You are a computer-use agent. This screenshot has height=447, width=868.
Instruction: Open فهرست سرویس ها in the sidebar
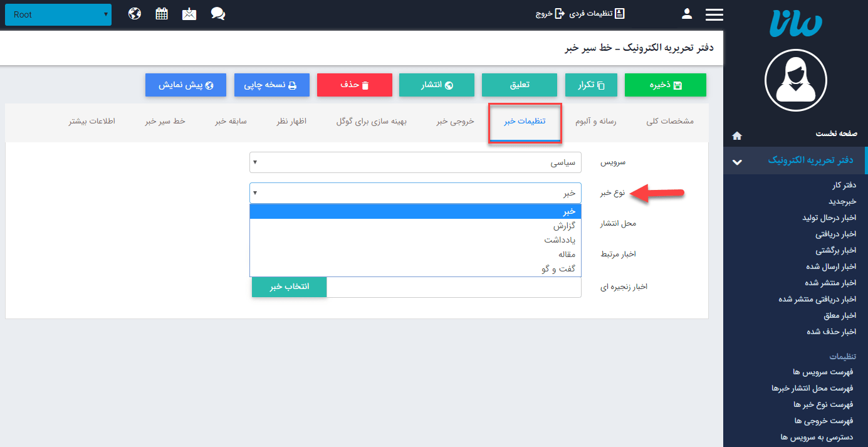pos(824,372)
